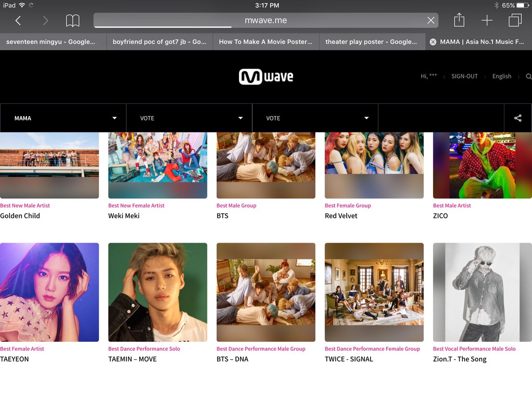The height and width of the screenshot is (399, 532).
Task: Click the TWICE - SIGNAL title
Action: (x=349, y=359)
